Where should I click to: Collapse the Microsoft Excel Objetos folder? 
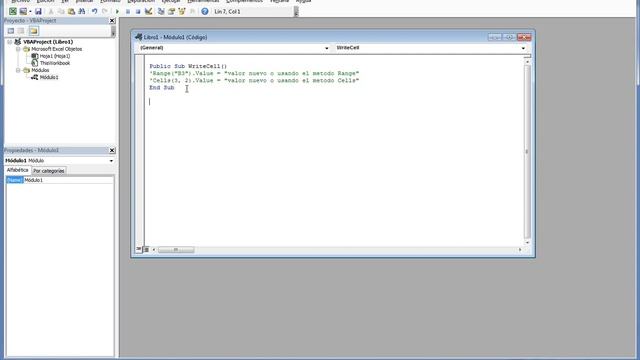(x=18, y=49)
